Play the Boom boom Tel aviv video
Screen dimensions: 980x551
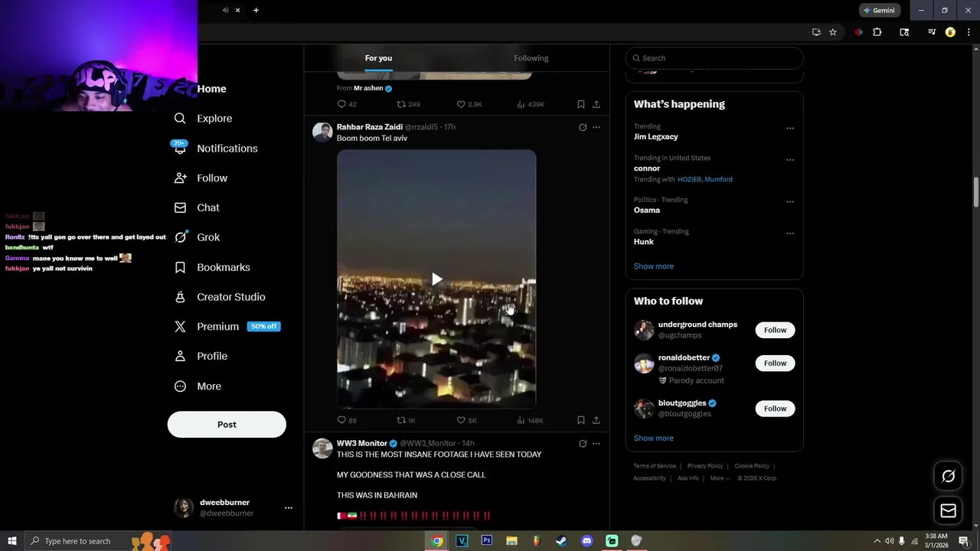point(436,279)
